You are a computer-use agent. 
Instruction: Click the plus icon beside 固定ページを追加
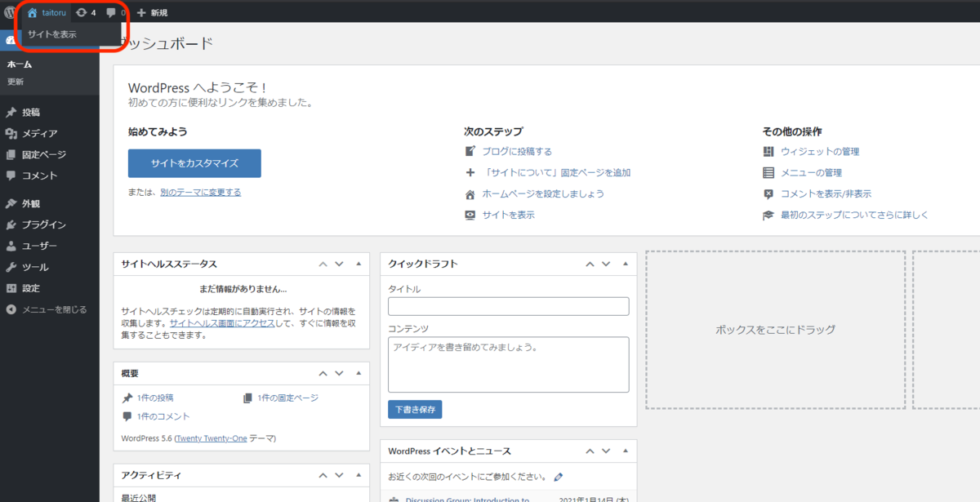470,172
